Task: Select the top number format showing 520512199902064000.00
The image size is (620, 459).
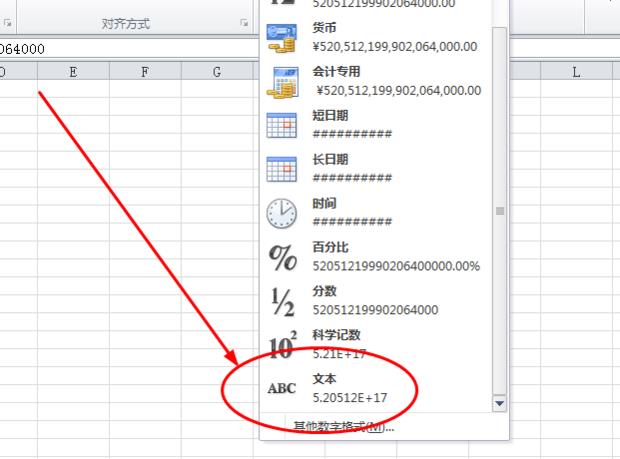Action: [x=385, y=4]
